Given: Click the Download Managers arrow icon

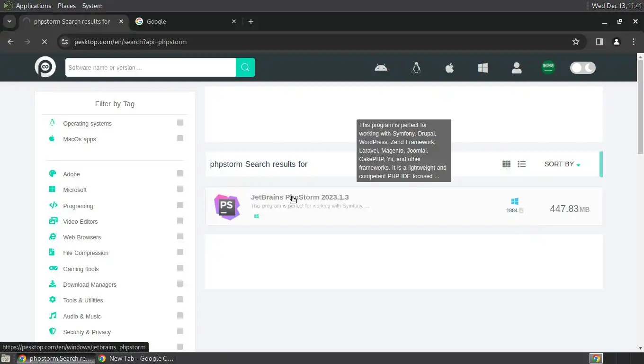Looking at the screenshot, I should [53, 284].
